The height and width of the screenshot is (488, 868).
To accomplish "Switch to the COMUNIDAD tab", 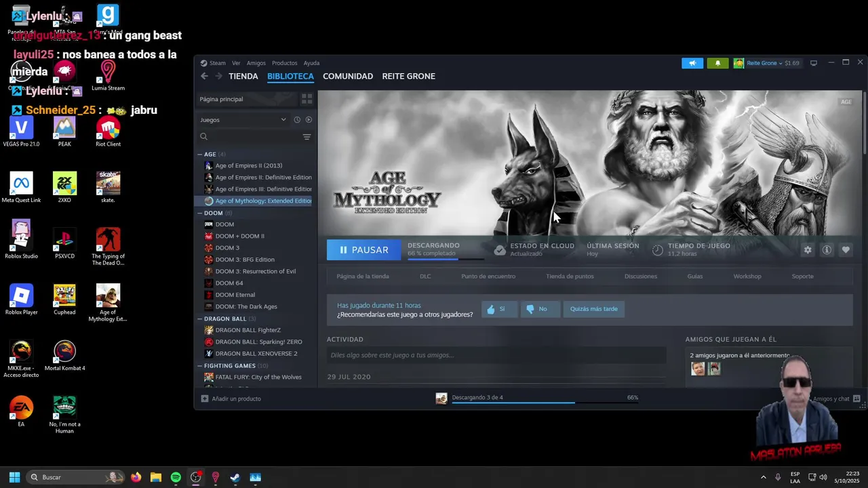I will (348, 76).
